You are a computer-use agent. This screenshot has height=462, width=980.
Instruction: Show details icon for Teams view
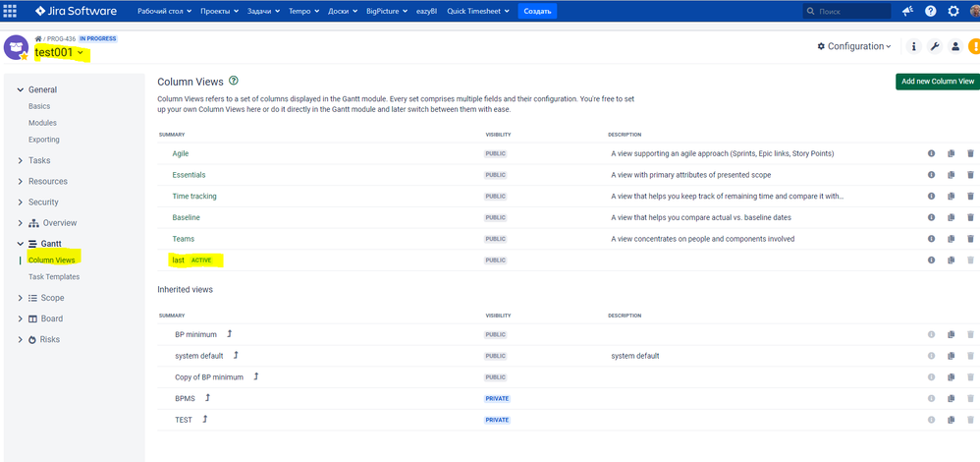coord(931,239)
